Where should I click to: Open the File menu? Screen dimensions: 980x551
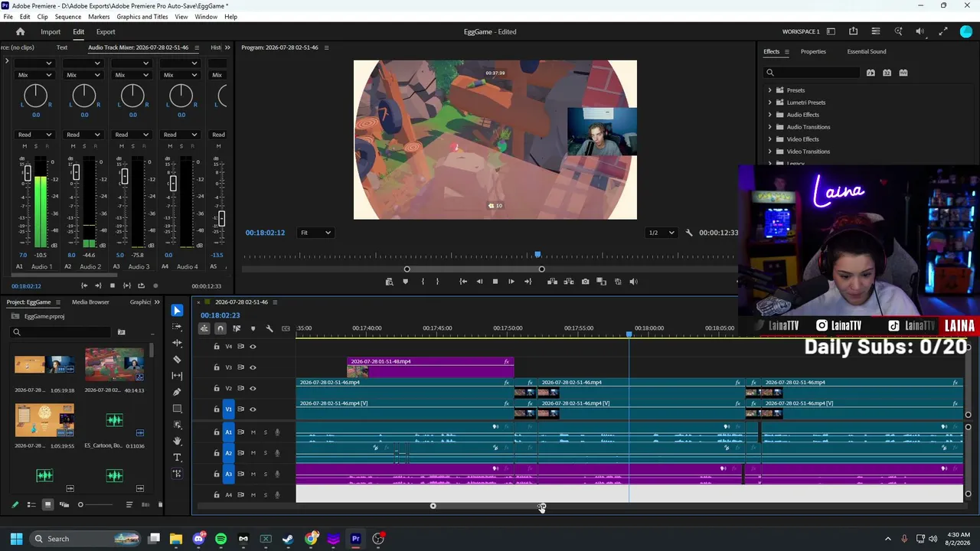(8, 17)
